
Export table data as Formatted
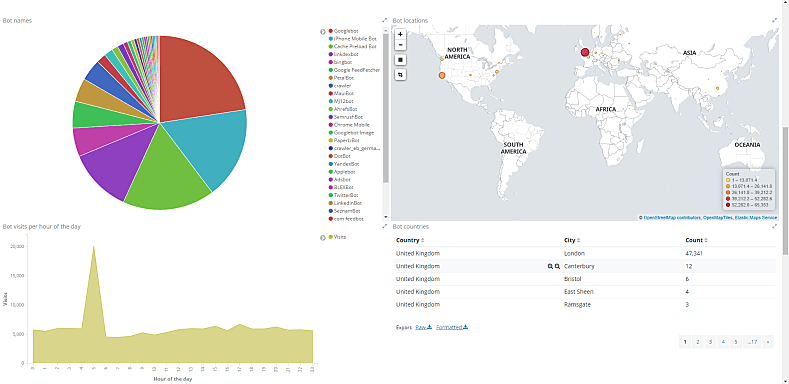tap(452, 327)
